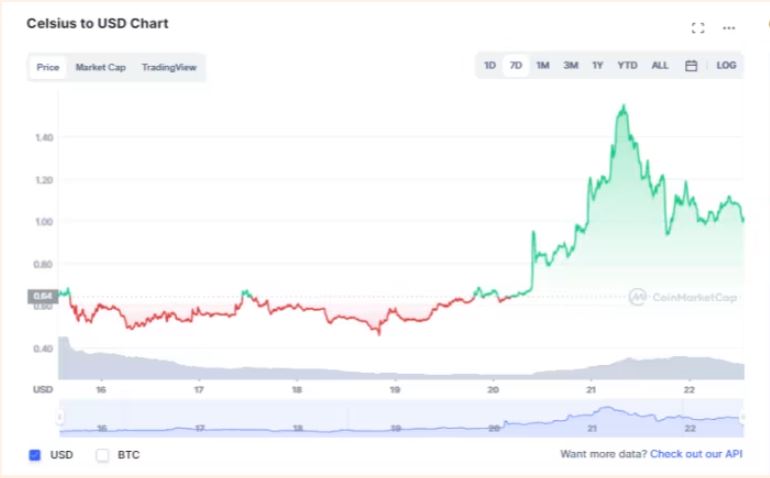This screenshot has height=478, width=770.
Task: Select the YTD time range
Action: [627, 66]
